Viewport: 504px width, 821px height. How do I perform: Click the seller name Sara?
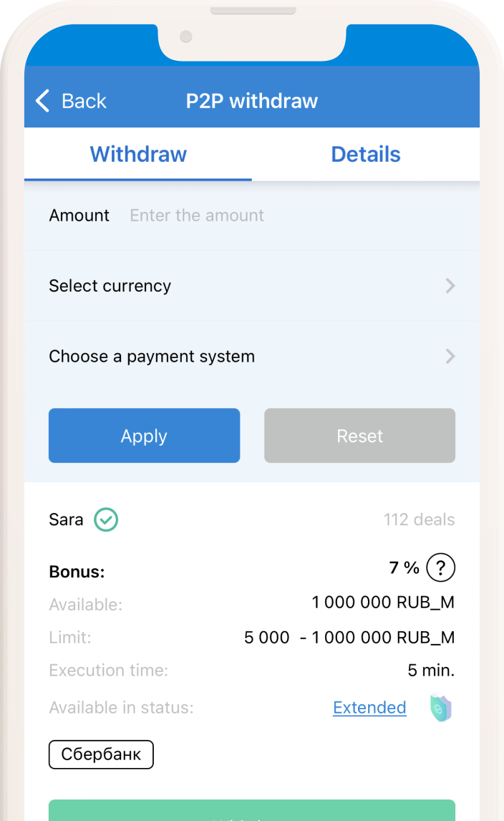tap(66, 519)
